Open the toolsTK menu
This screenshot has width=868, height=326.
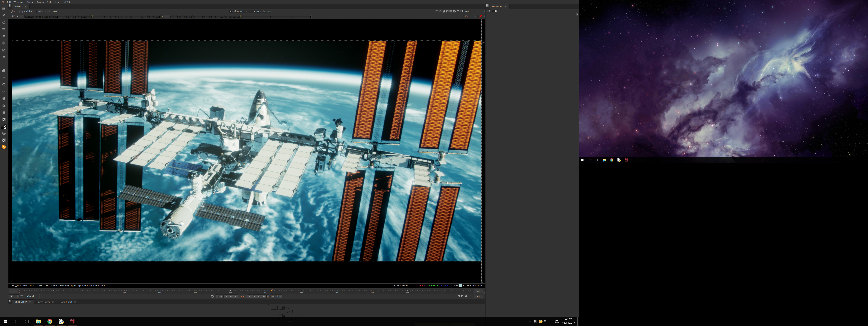pyautogui.click(x=66, y=2)
